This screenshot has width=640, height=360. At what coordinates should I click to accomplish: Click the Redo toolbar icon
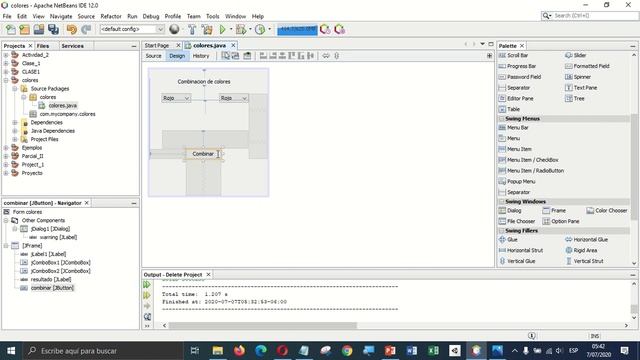coord(86,29)
